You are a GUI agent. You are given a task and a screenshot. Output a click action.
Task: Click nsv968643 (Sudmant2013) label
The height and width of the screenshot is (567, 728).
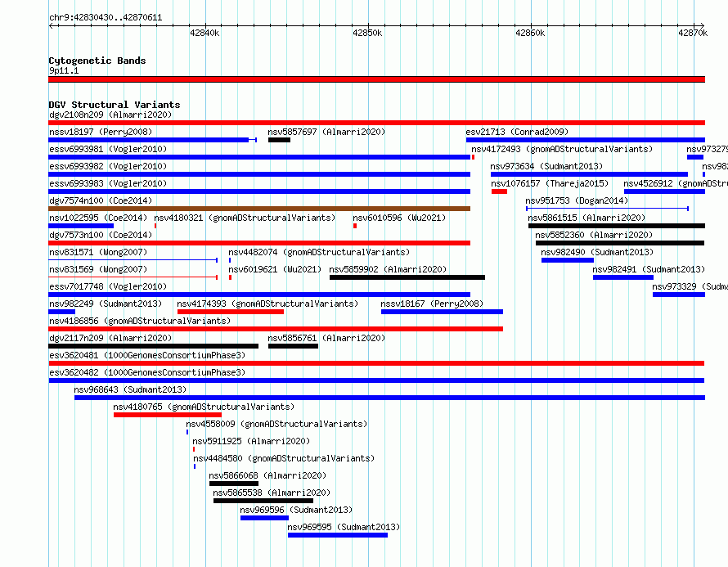tap(130, 389)
